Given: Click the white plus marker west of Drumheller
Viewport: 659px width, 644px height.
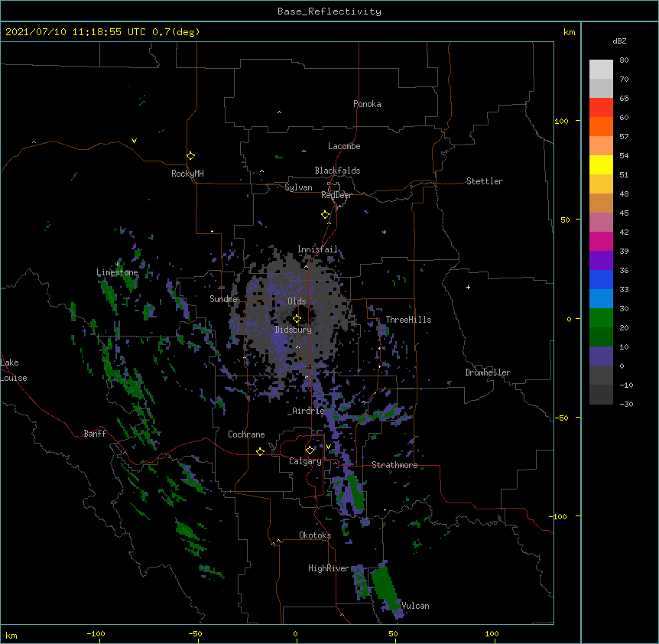Looking at the screenshot, I should coord(468,287).
